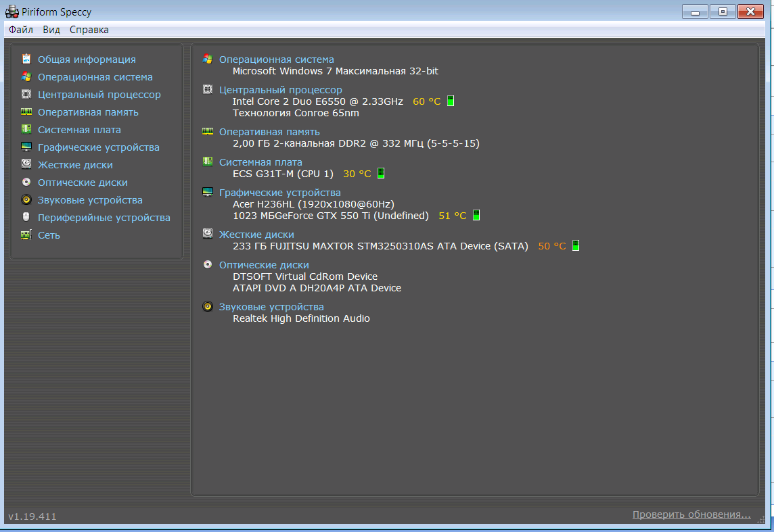Select Общая информация in the sidebar
The height and width of the screenshot is (532, 774).
coord(87,59)
